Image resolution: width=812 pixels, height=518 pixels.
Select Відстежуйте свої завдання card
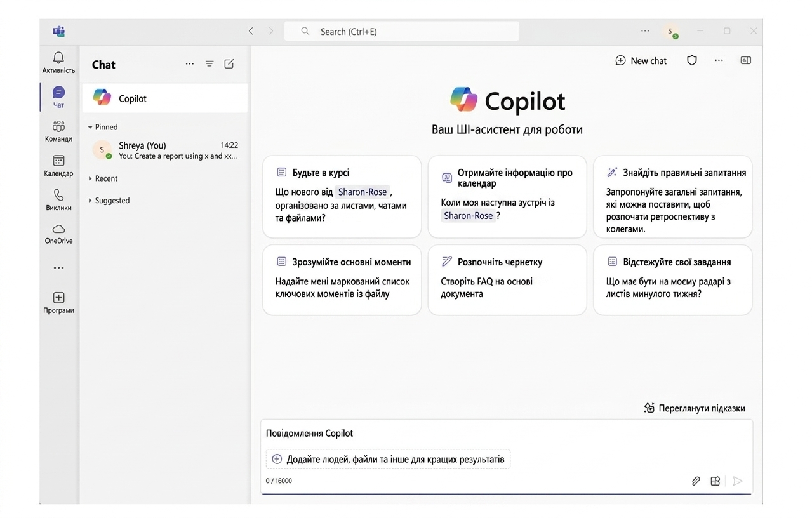(x=672, y=280)
